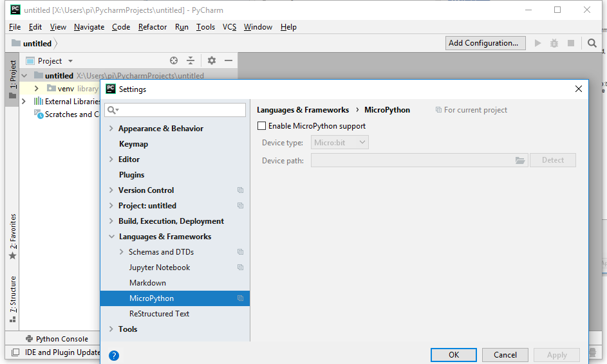607x364 pixels.
Task: Click the Cancel button
Action: coord(505,355)
